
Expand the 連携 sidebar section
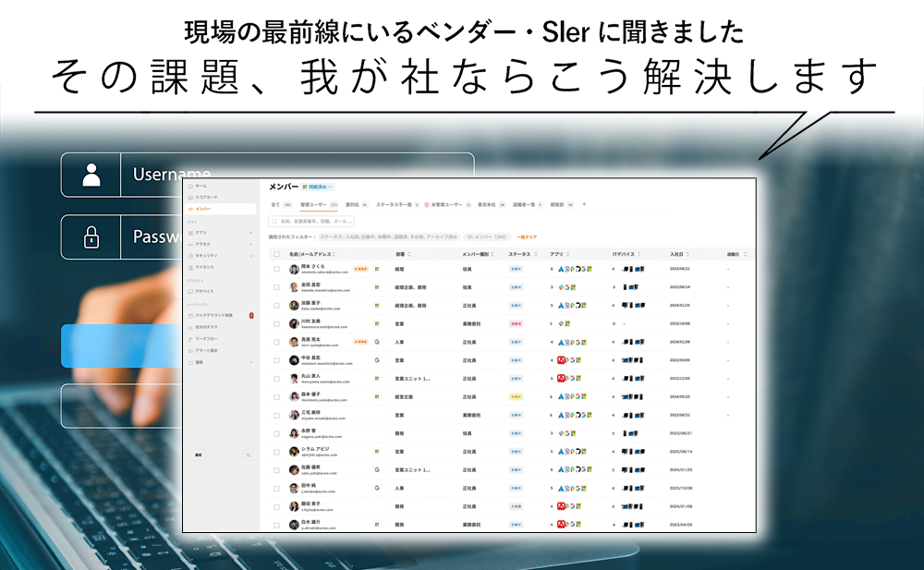click(250, 362)
